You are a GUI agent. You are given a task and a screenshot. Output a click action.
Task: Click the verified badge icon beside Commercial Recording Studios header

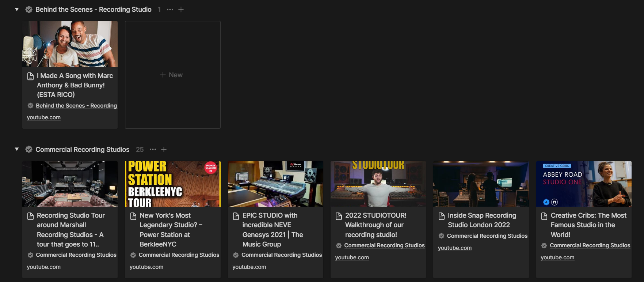tap(29, 150)
